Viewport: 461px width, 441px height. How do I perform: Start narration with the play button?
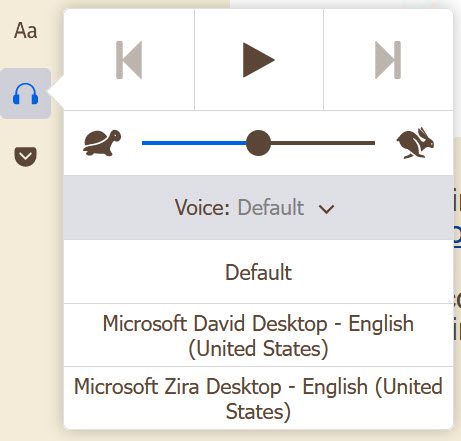pyautogui.click(x=259, y=60)
